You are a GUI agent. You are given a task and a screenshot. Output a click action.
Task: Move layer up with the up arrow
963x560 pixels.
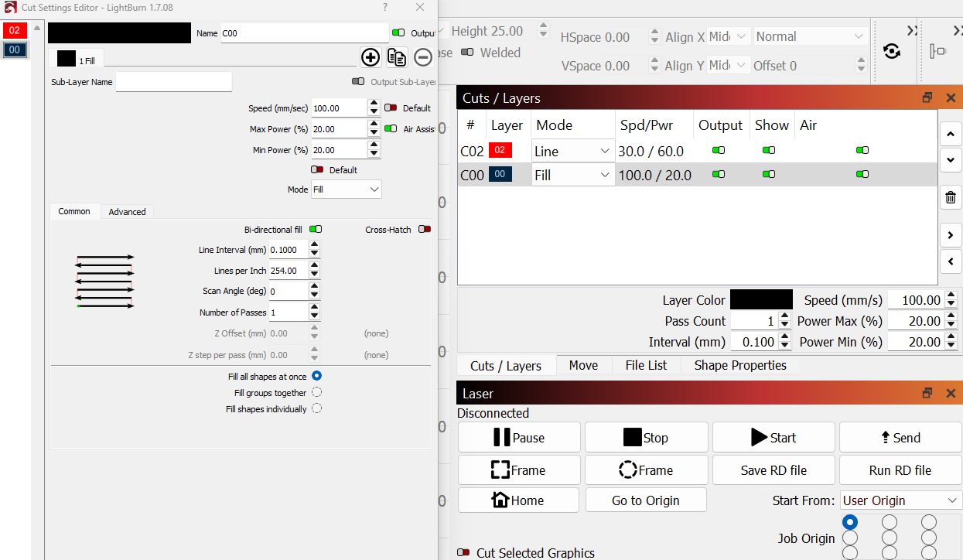951,134
